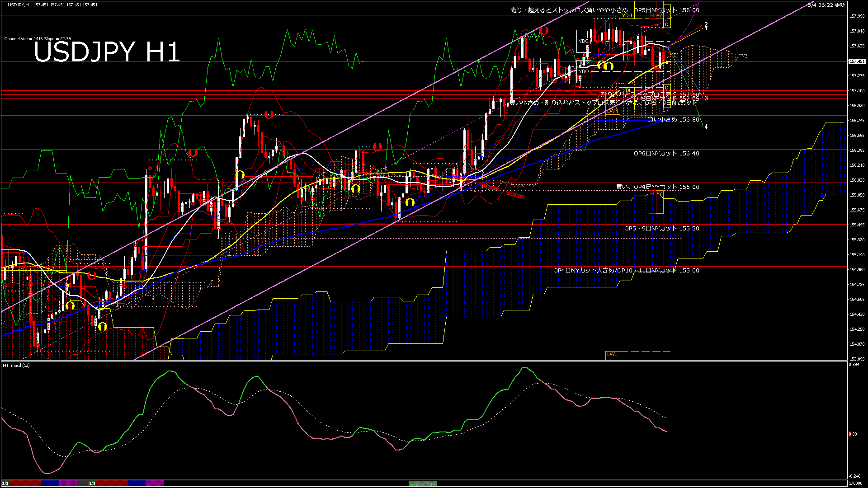Click the LWH last-week-high label
Screen dimensions: 868x488
click(x=612, y=111)
